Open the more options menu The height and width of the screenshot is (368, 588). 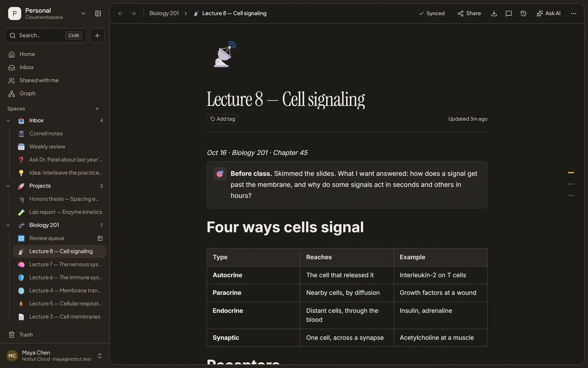[574, 14]
